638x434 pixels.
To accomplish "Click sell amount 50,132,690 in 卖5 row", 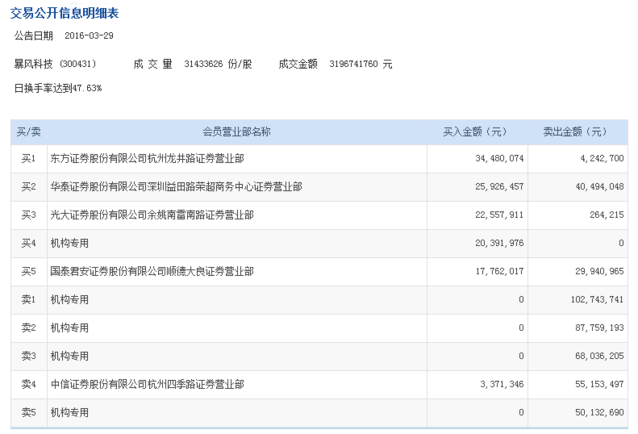I will (599, 412).
